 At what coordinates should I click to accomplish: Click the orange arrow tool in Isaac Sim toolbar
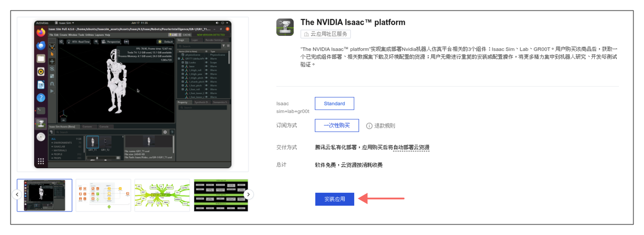click(x=52, y=54)
